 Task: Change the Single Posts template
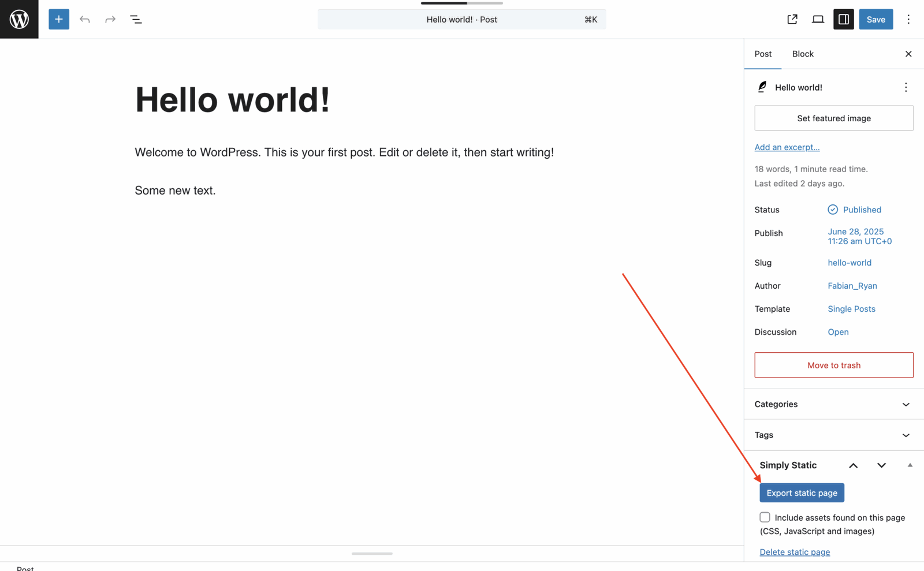tap(852, 309)
